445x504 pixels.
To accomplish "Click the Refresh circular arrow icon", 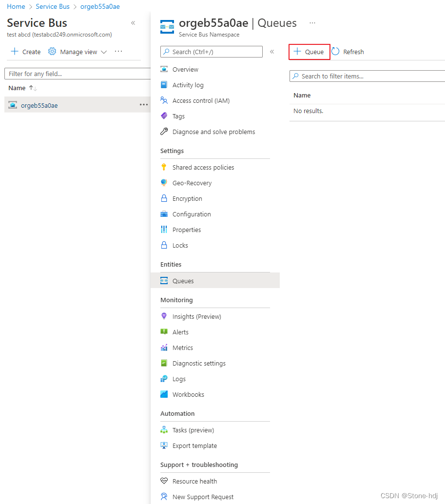I will coord(335,52).
